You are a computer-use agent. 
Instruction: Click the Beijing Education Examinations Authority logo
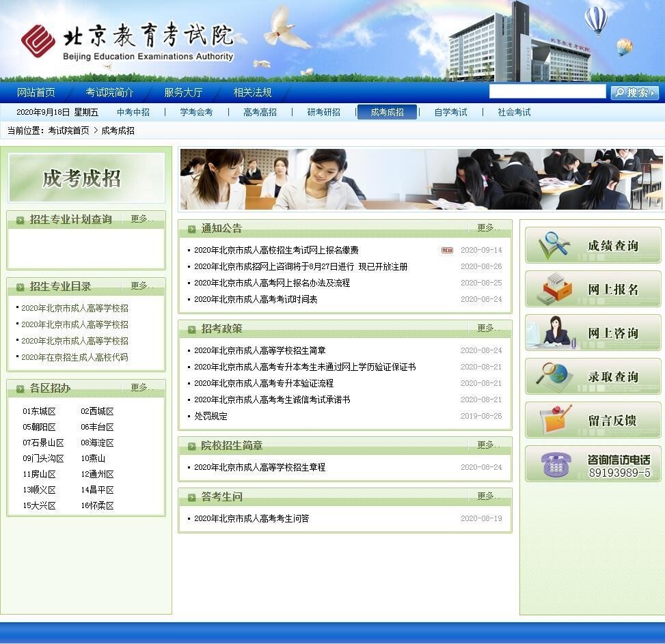[x=127, y=42]
